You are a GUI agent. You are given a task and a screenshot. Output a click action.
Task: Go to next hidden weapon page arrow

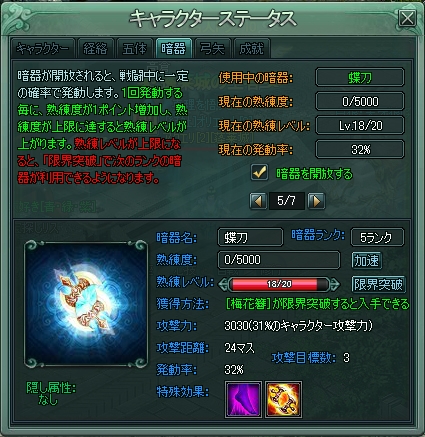coord(316,201)
